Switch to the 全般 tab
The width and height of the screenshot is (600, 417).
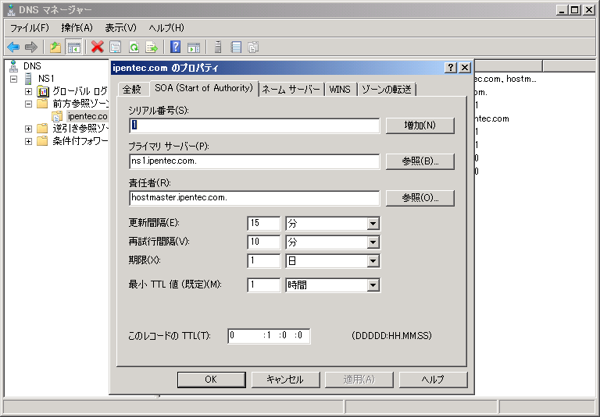[x=132, y=90]
